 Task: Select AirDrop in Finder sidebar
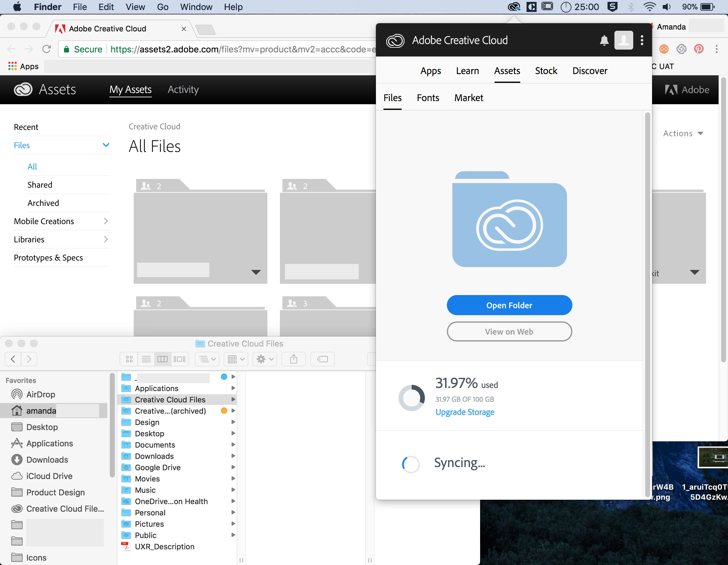[x=41, y=394]
